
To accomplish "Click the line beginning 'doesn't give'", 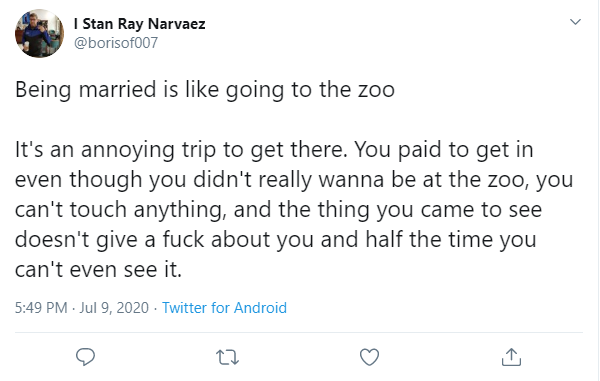I will tap(276, 240).
